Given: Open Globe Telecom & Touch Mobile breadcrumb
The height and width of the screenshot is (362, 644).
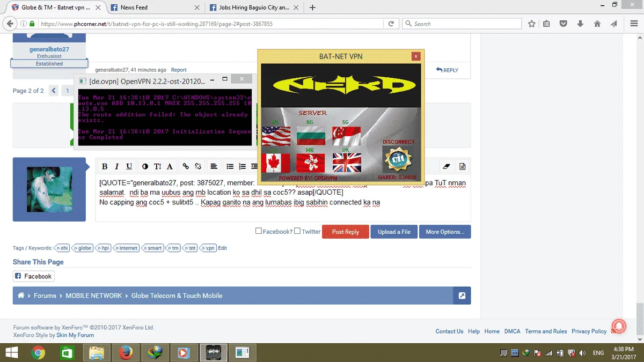Looking at the screenshot, I should [x=177, y=295].
